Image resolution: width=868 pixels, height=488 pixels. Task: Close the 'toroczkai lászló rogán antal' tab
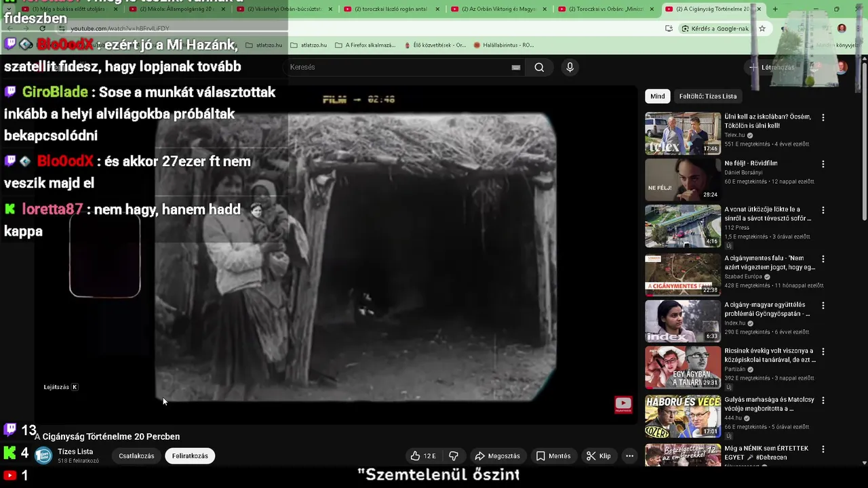click(x=437, y=9)
